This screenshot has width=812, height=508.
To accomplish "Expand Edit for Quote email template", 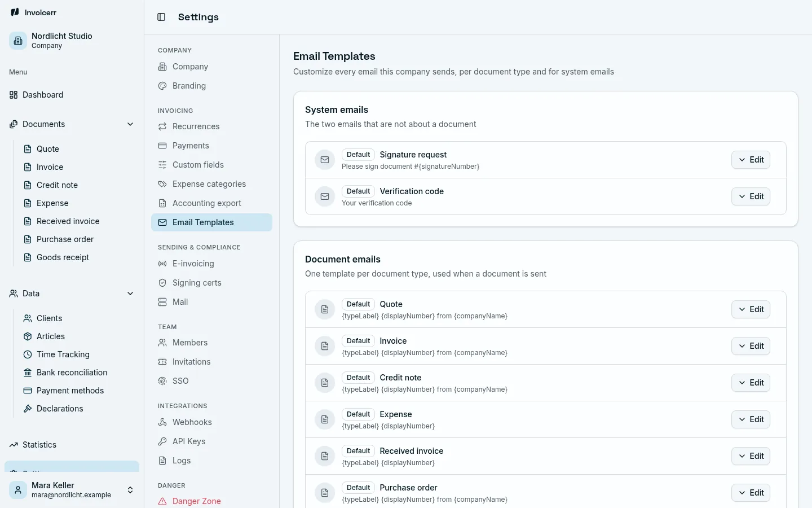I will coord(751,309).
